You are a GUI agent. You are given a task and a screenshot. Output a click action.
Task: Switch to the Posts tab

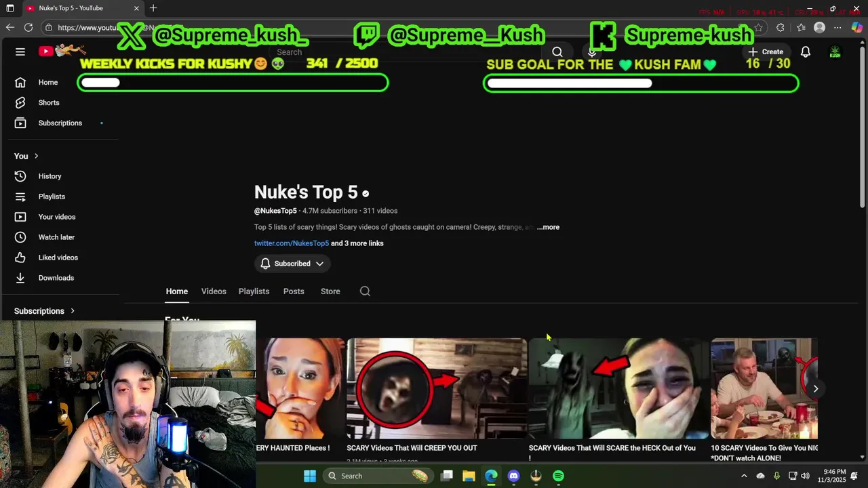(x=294, y=291)
